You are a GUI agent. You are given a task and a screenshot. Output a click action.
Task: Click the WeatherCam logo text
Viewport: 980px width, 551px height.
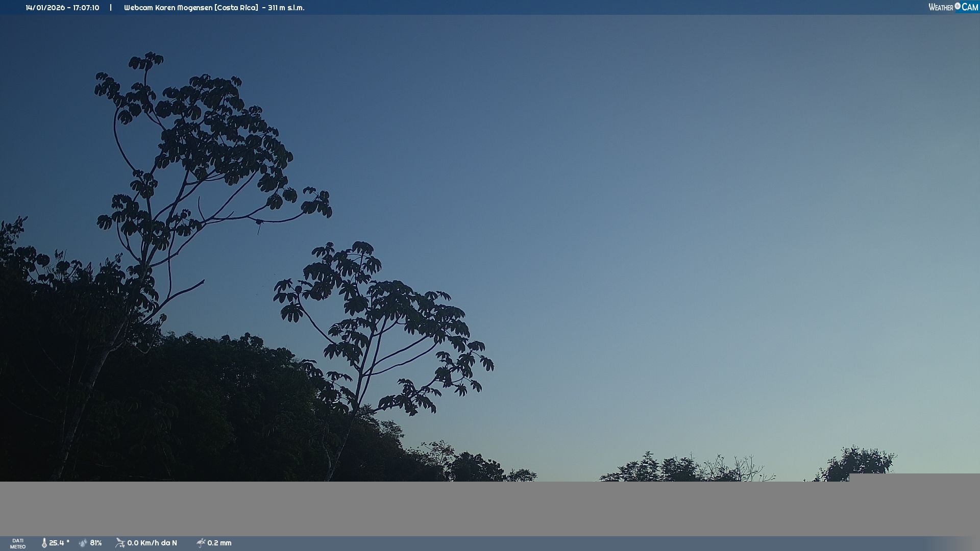[x=941, y=7]
